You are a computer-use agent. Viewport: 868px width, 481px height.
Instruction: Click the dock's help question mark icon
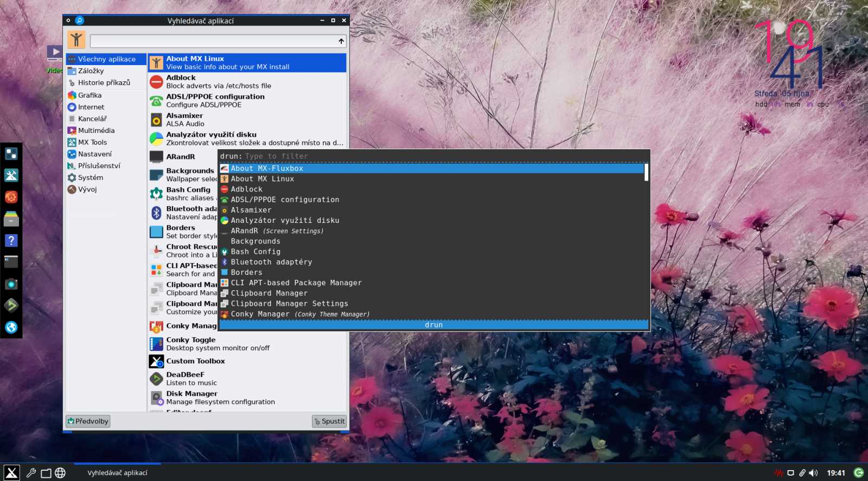coord(11,240)
